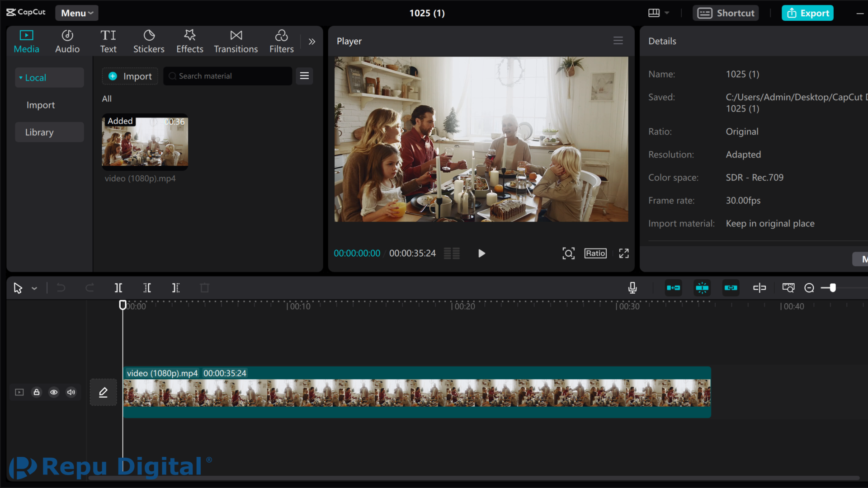The width and height of the screenshot is (868, 488).
Task: Toggle auto snapping in timeline toolbar
Action: 702,288
